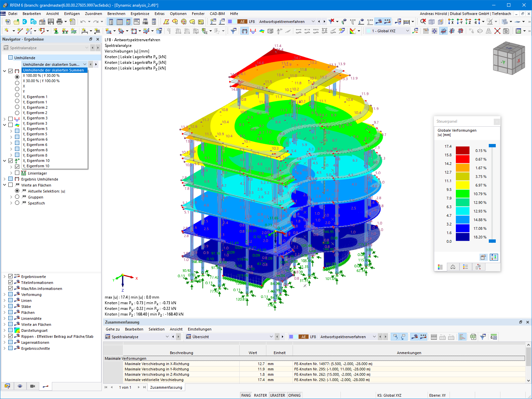Toggle the Titelinformationen checkbox
The width and height of the screenshot is (532, 399).
pos(11,282)
